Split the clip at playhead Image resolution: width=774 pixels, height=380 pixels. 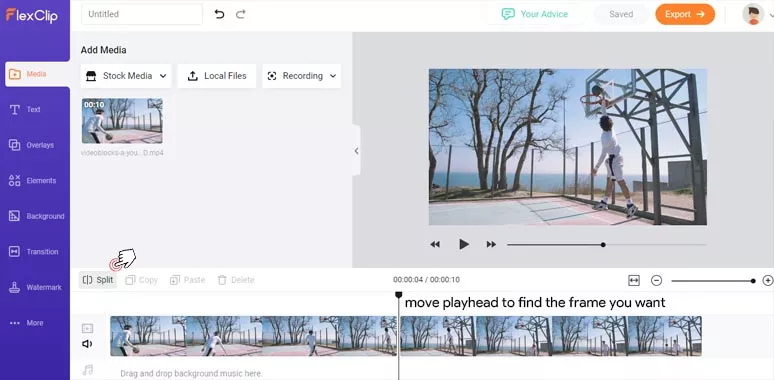coord(98,280)
